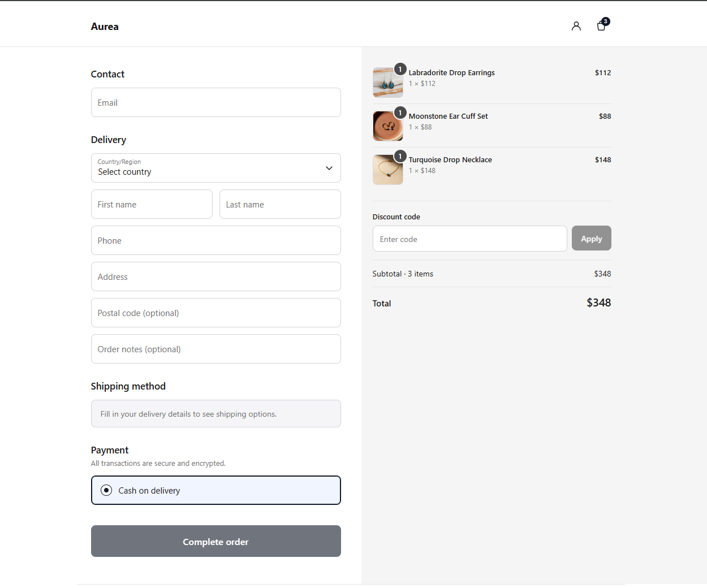Focus the Address field
707x588 pixels.
click(x=216, y=276)
